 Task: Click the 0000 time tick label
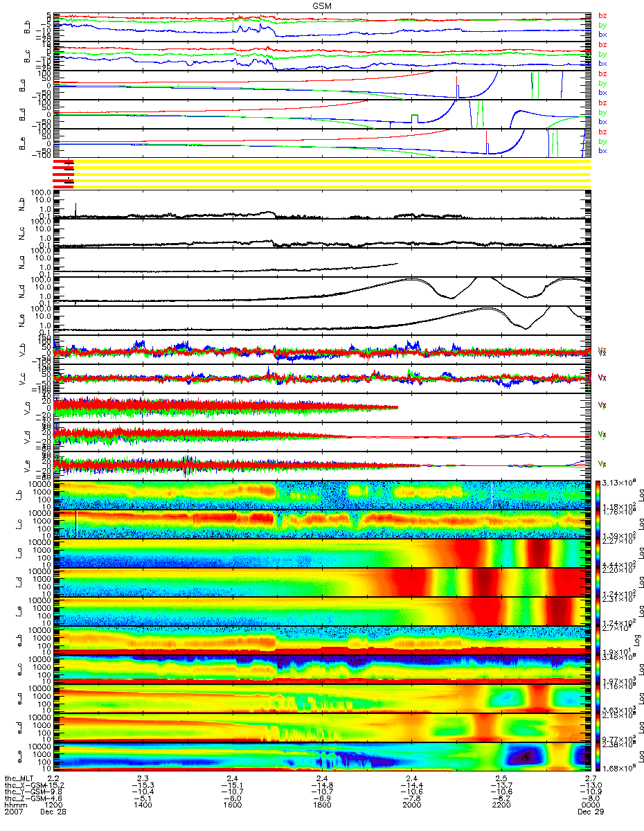pyautogui.click(x=589, y=805)
